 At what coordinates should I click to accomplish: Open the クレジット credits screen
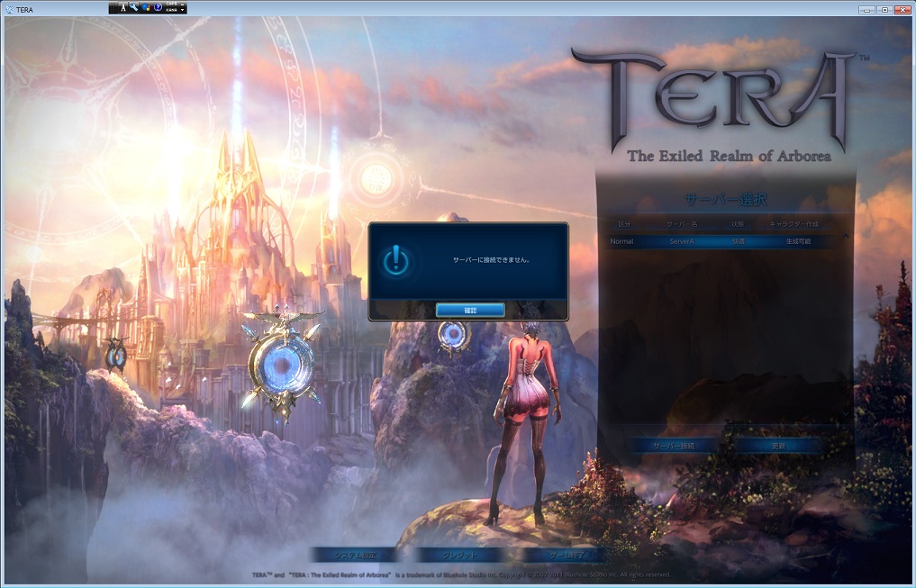pyautogui.click(x=459, y=555)
